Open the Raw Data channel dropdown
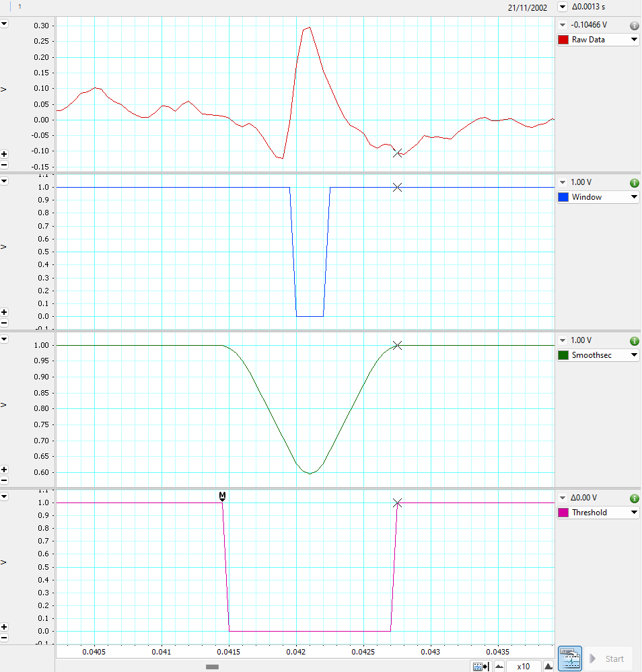 (634, 40)
